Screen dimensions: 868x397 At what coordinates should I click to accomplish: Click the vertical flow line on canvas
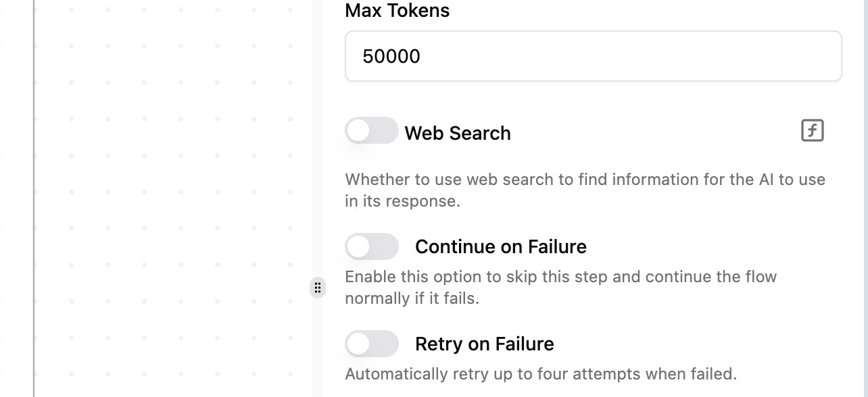coord(34,203)
